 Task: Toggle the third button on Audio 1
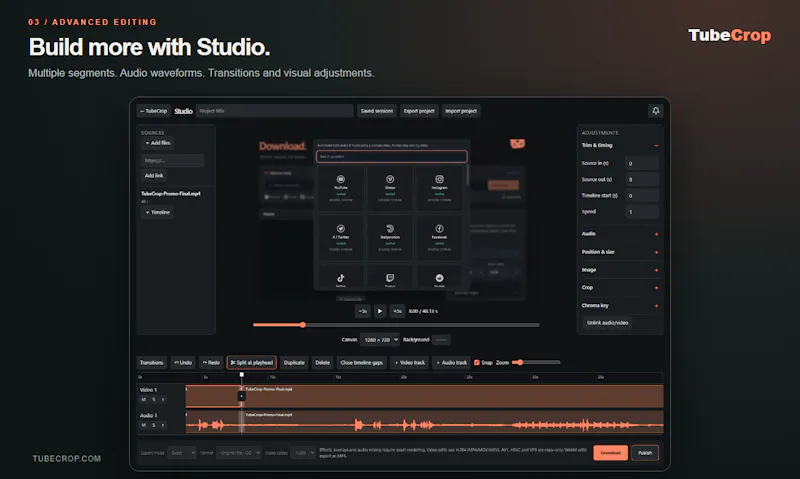pyautogui.click(x=163, y=425)
